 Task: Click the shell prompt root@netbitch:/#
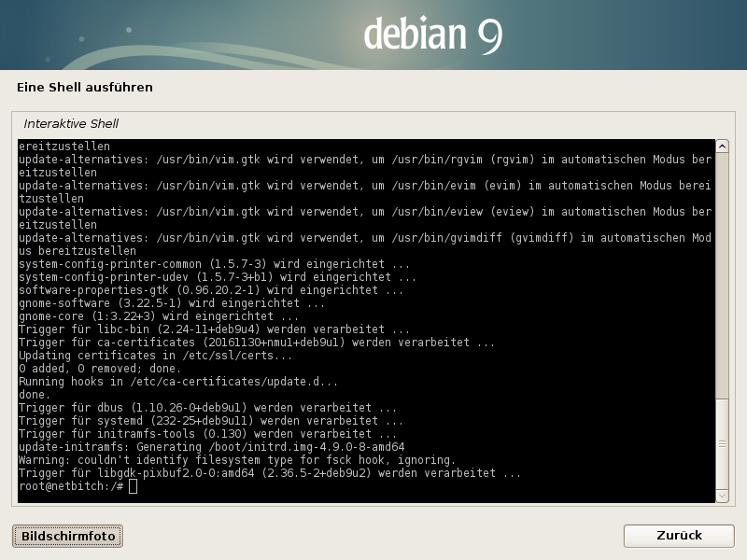71,486
